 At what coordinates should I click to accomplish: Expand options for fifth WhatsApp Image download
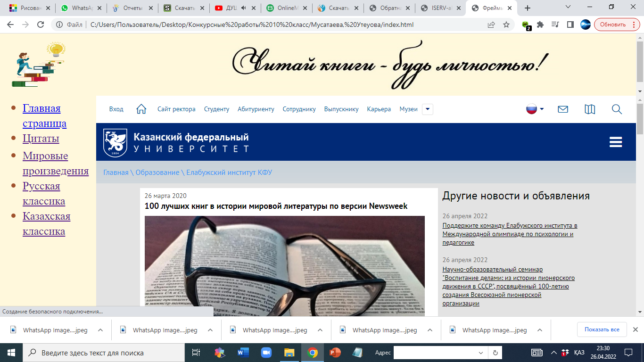(539, 330)
